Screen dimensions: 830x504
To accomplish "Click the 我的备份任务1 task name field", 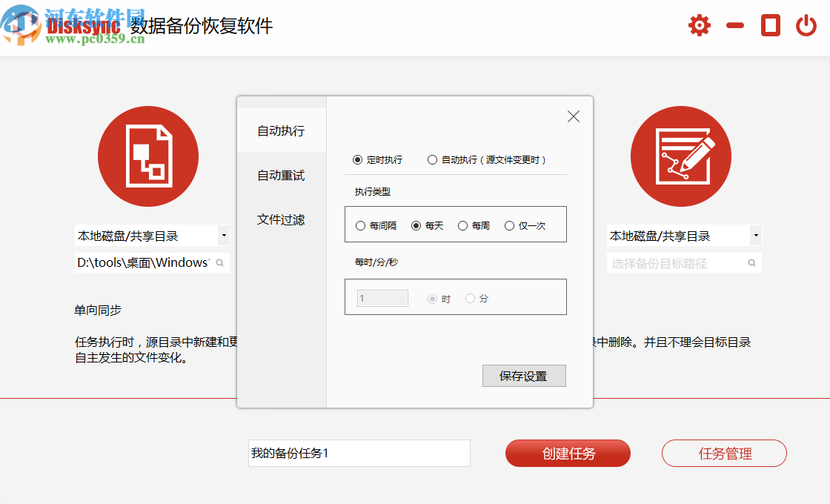I will (359, 453).
